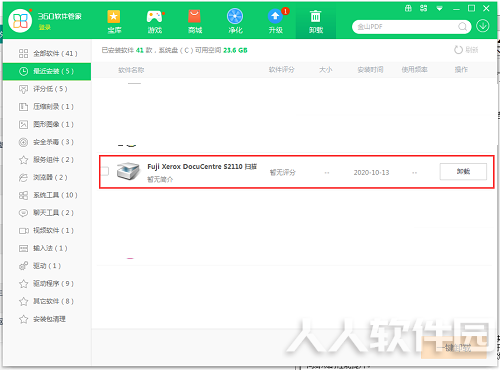Open the 宝库 software library tab
This screenshot has height=370, width=500.
[x=114, y=22]
